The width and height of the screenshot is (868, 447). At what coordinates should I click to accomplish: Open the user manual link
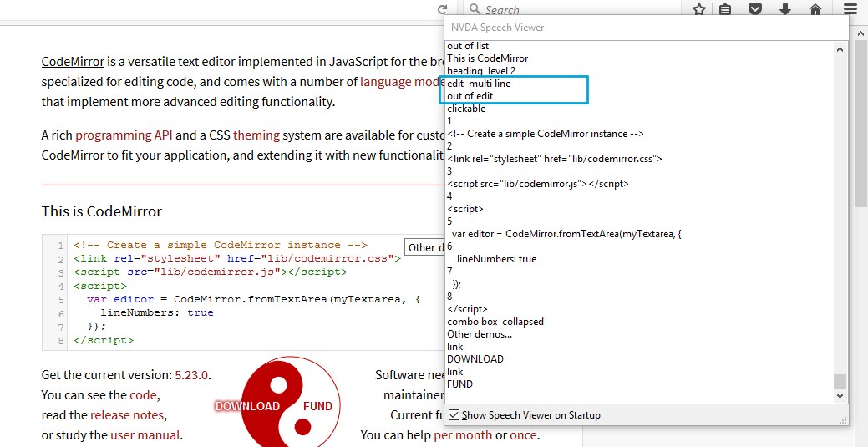145,434
